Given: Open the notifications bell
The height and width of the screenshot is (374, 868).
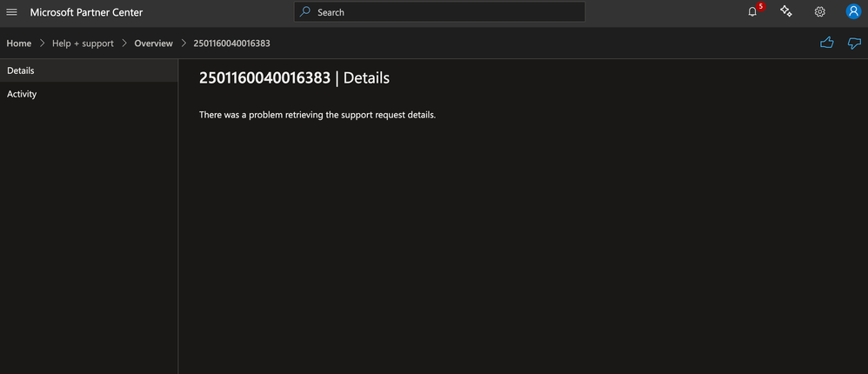Looking at the screenshot, I should (x=751, y=12).
